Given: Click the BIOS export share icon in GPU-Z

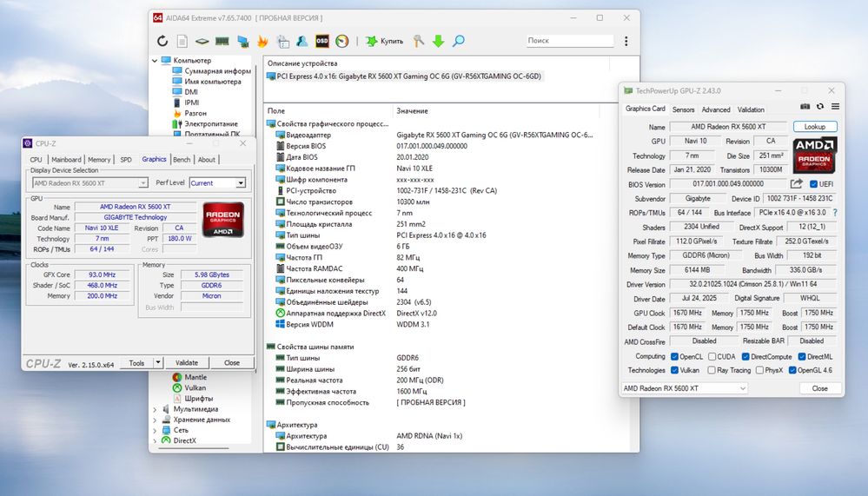Looking at the screenshot, I should (x=796, y=184).
